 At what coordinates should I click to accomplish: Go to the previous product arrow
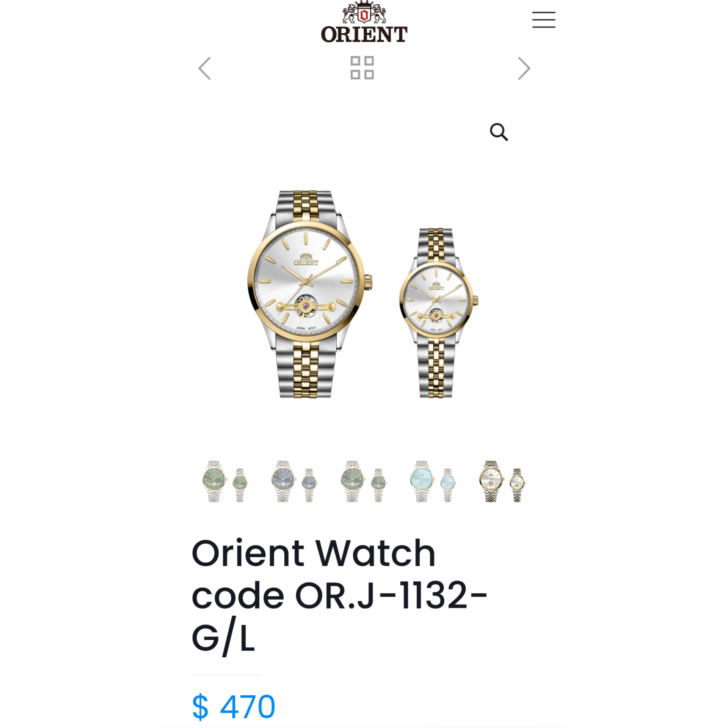point(205,68)
